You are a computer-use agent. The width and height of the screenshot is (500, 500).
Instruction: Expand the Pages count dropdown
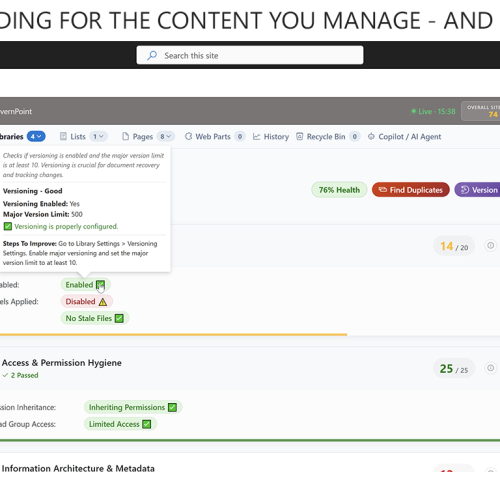click(x=165, y=137)
